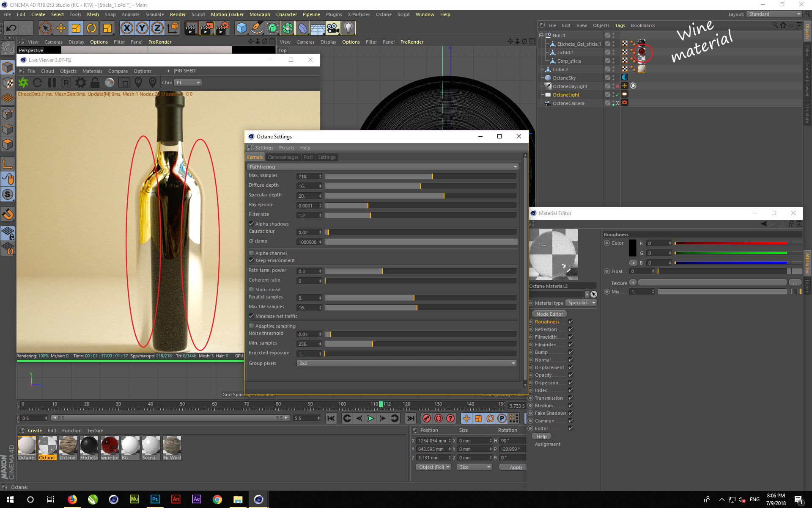The width and height of the screenshot is (812, 508).
Task: Open the MoGraph menu
Action: [x=259, y=14]
